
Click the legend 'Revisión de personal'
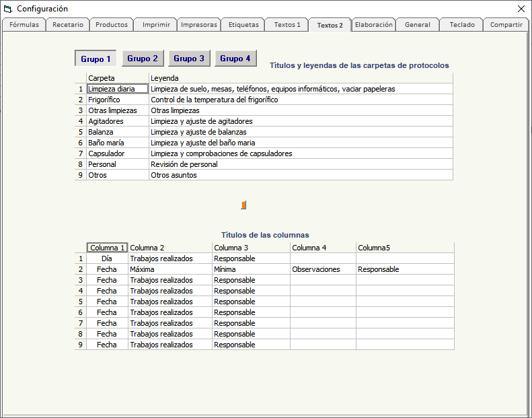click(x=301, y=164)
